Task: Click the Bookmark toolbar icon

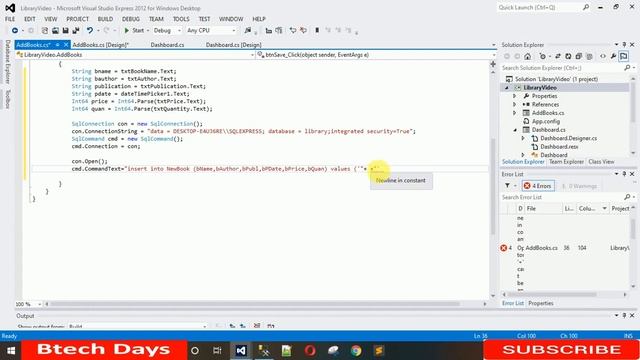Action: (x=317, y=31)
